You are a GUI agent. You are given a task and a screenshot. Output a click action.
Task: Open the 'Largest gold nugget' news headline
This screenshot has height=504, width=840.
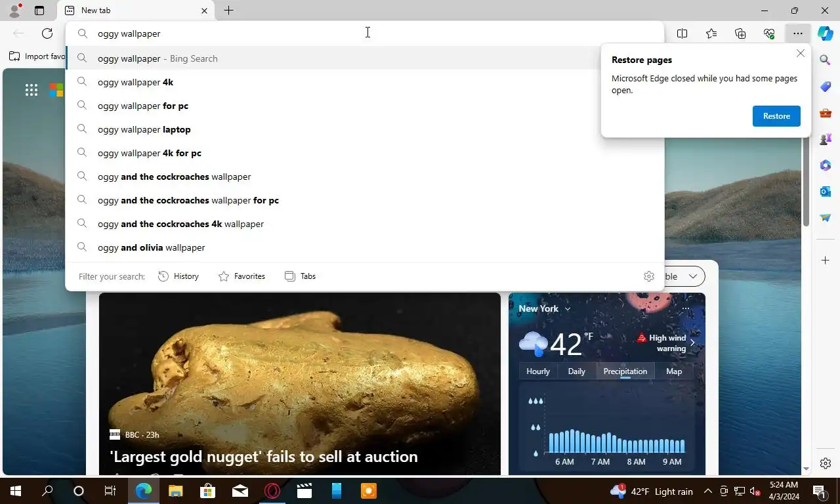tap(264, 457)
